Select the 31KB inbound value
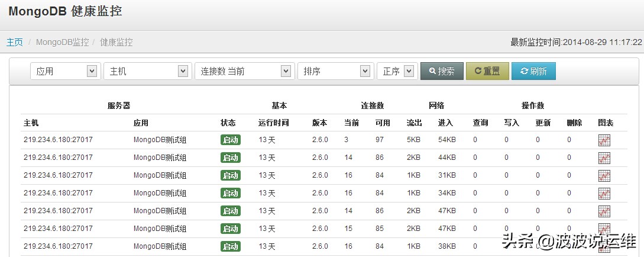Viewport: 644px width, 257px height. coord(447,175)
